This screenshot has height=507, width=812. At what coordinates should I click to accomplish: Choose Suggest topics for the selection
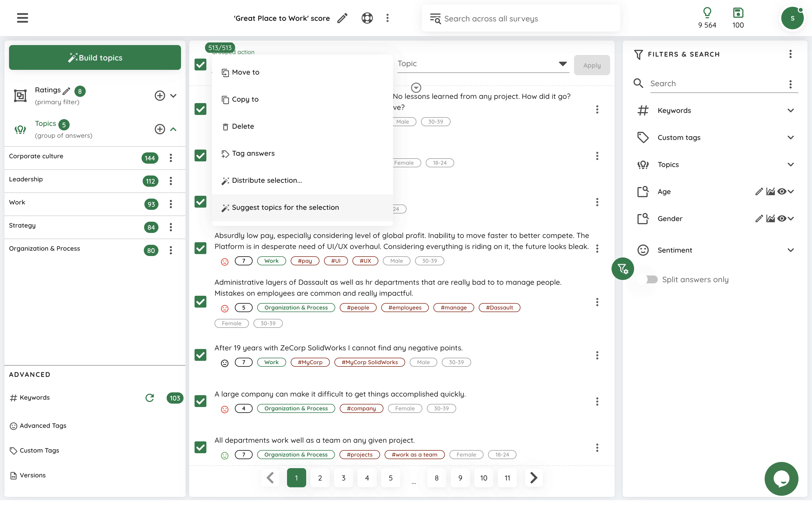(x=285, y=208)
